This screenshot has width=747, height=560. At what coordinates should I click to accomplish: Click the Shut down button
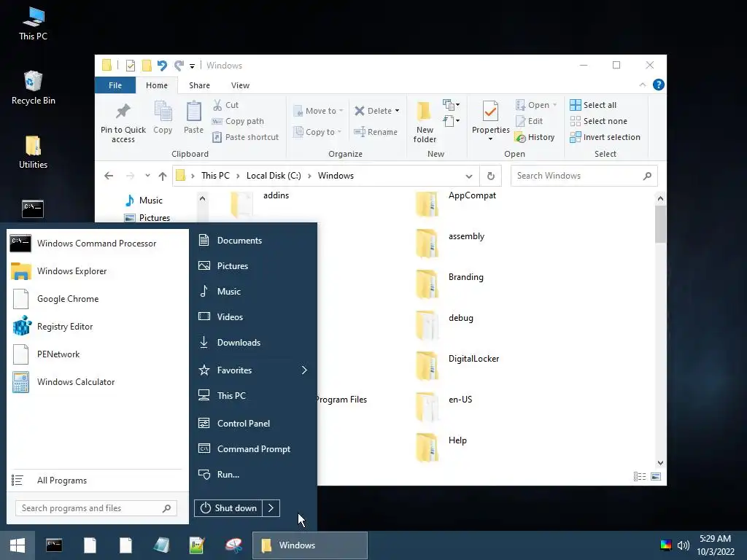228,508
